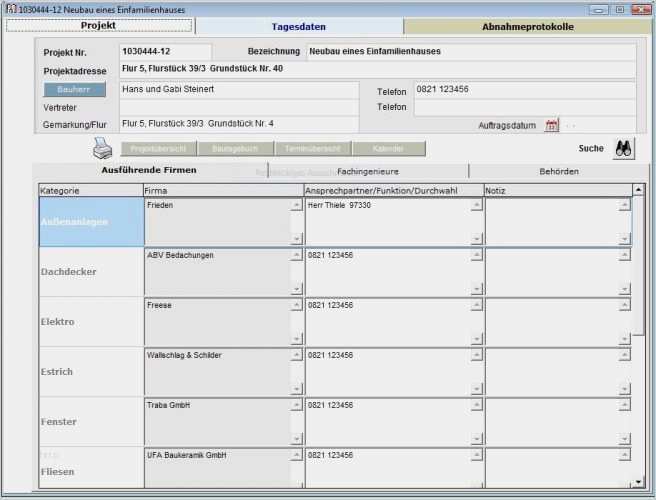Screen dimensions: 656x500
Task: Click the Firma column header
Action: coord(223,190)
